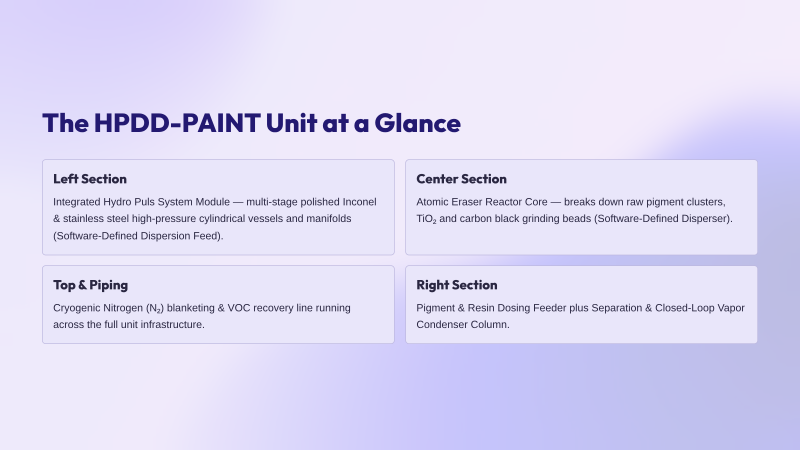Click the 'Top & Piping' card heading
Image resolution: width=800 pixels, height=450 pixels.
click(x=90, y=285)
